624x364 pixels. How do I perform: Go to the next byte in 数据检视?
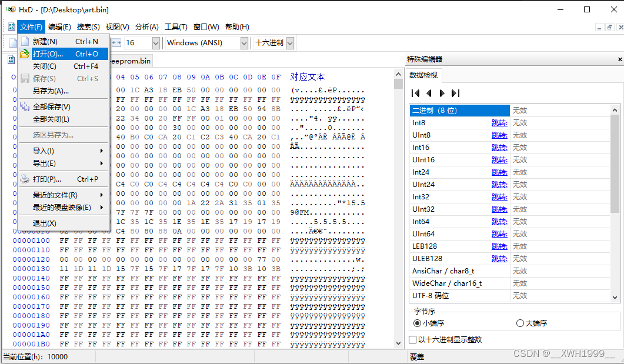(442, 93)
